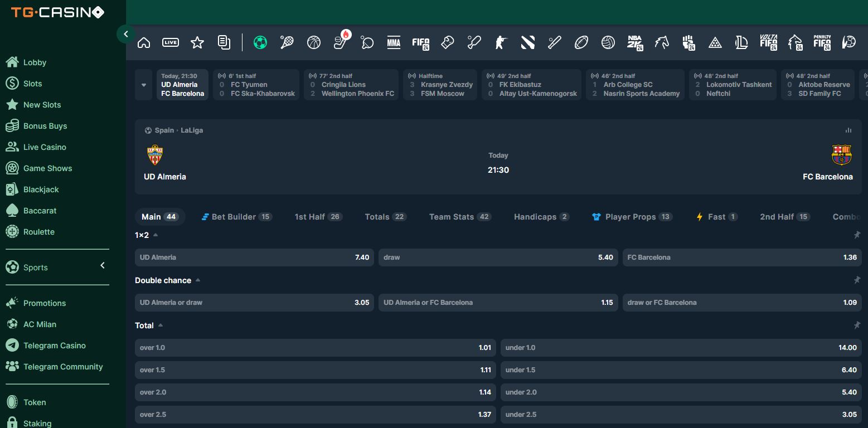This screenshot has height=428, width=868.
Task: Select over 2.5 total at 1.37
Action: pyautogui.click(x=316, y=415)
